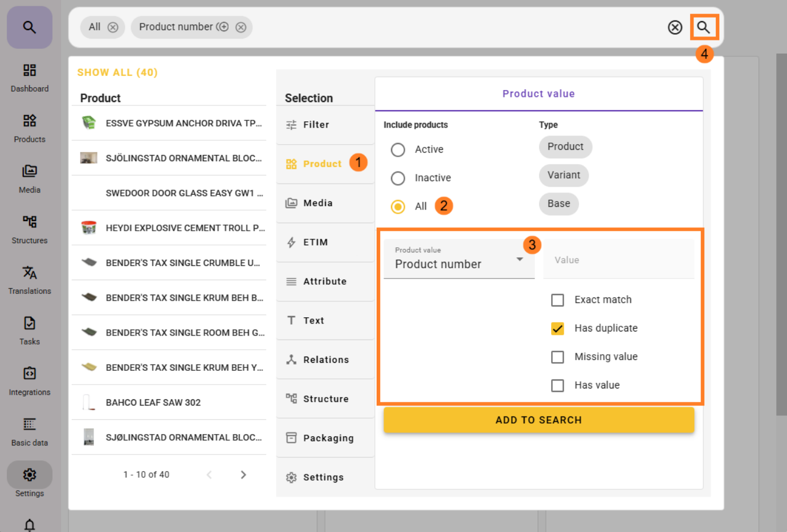Open Integrations in the sidebar
Screen dimensions: 787x532
[x=30, y=380]
